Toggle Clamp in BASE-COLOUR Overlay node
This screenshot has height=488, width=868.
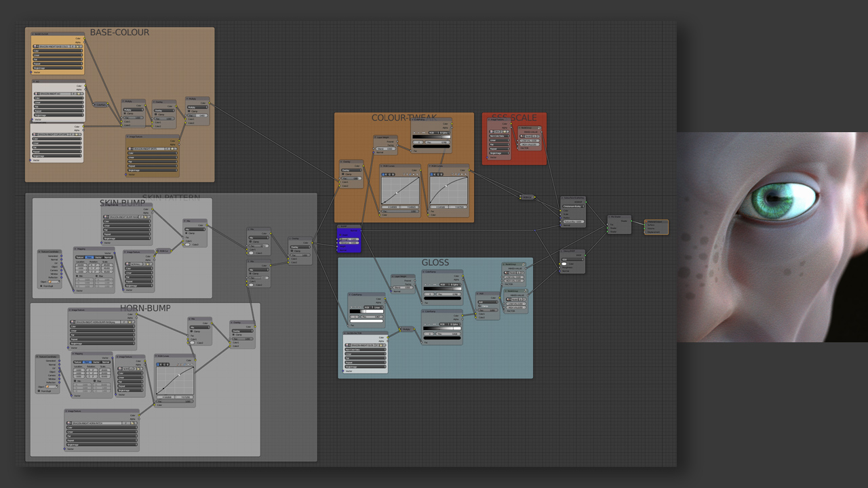pos(155,115)
